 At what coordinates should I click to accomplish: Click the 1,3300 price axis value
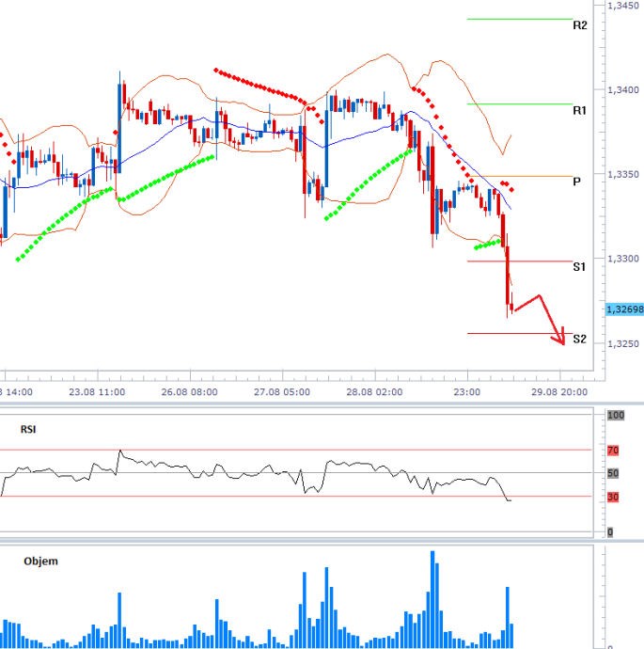click(x=623, y=259)
